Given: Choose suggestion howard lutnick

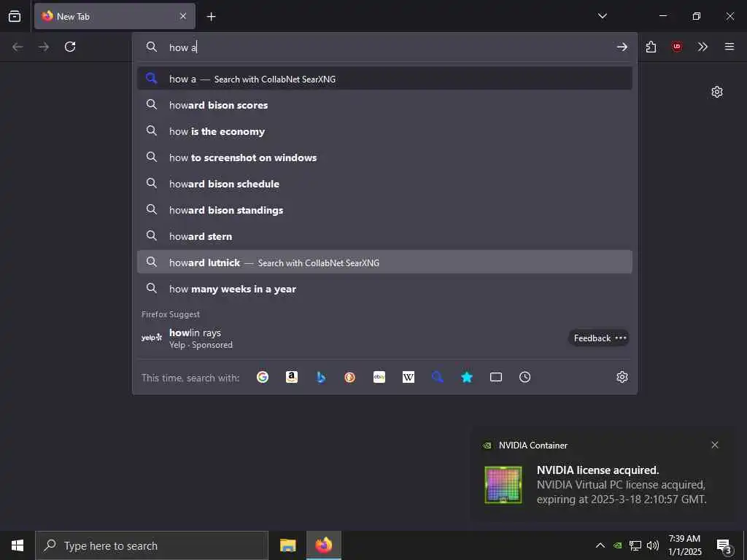Looking at the screenshot, I should tap(384, 262).
